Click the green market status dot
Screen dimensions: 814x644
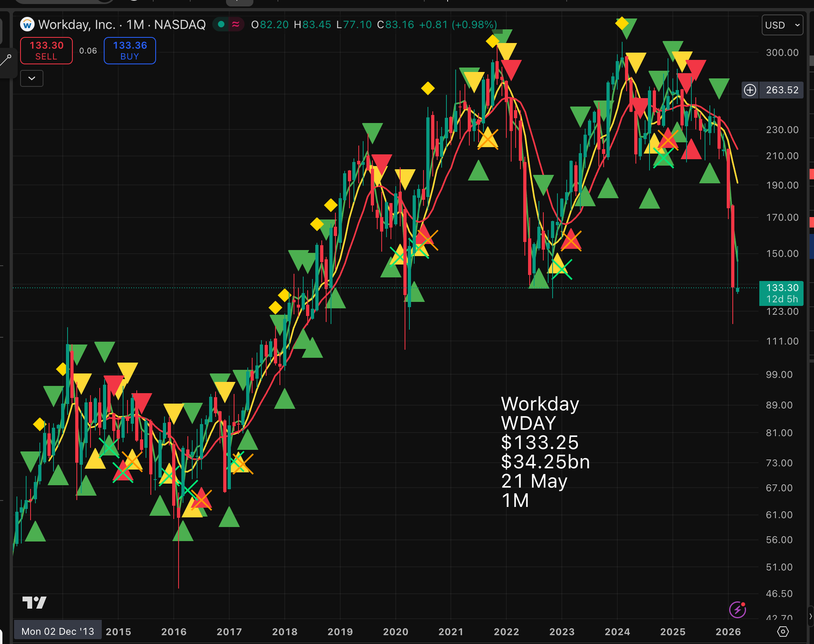[x=221, y=25]
